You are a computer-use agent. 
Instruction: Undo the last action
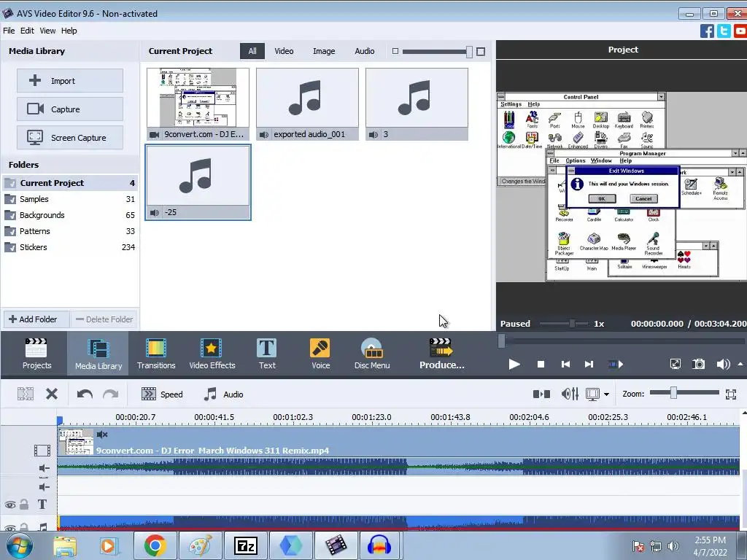click(85, 394)
